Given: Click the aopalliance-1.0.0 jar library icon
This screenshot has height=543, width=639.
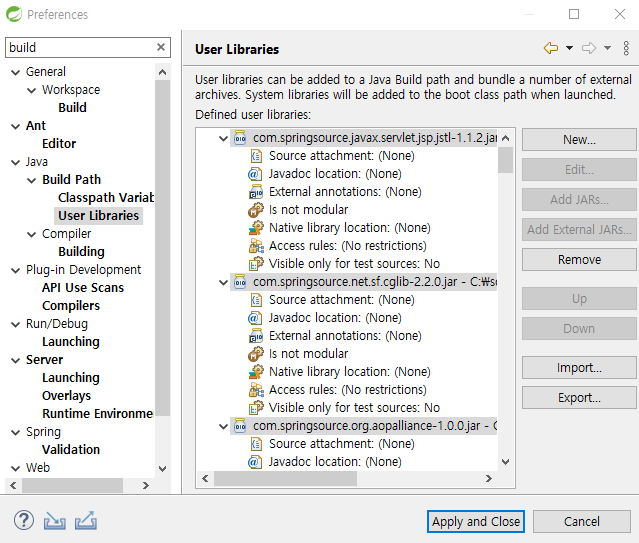Looking at the screenshot, I should point(240,426).
